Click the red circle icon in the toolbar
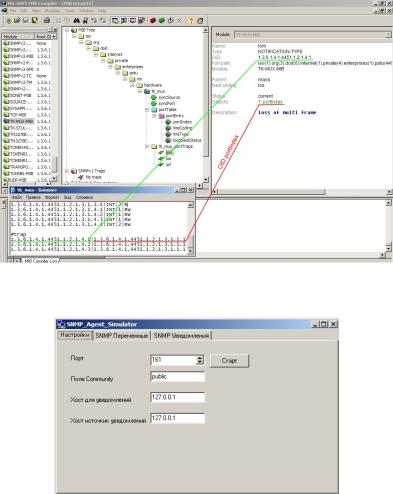This screenshot has width=393, height=494. point(153,21)
